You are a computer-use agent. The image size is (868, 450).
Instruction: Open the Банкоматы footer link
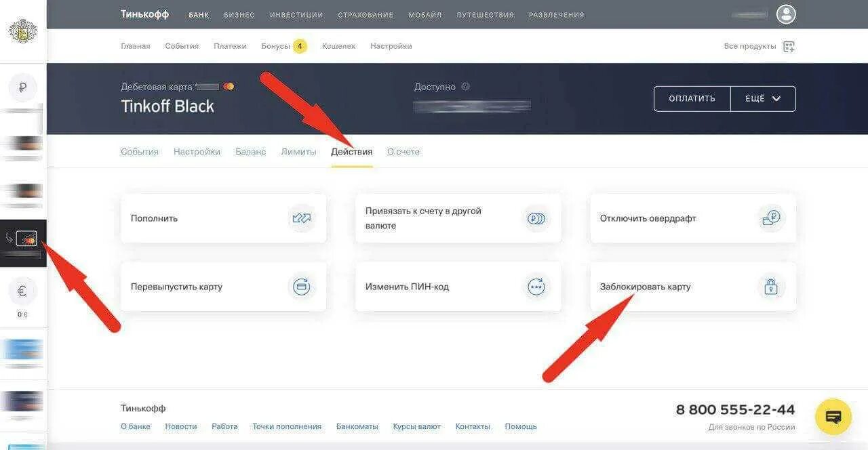(x=357, y=426)
